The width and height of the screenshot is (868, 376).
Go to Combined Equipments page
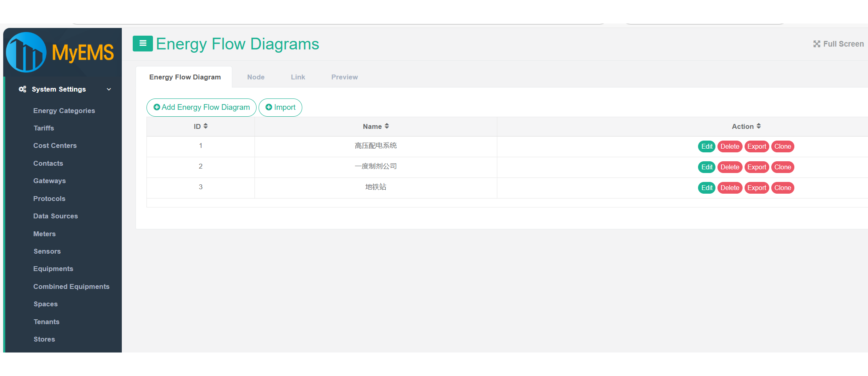pos(71,286)
